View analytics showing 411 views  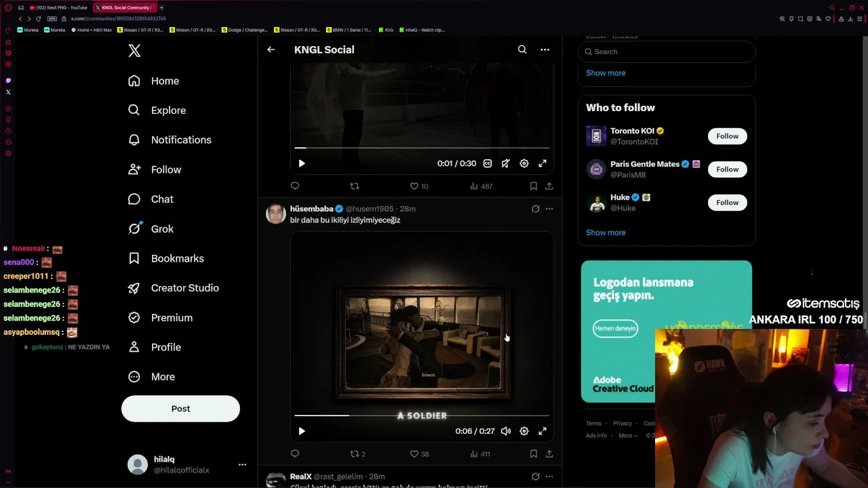tap(479, 453)
